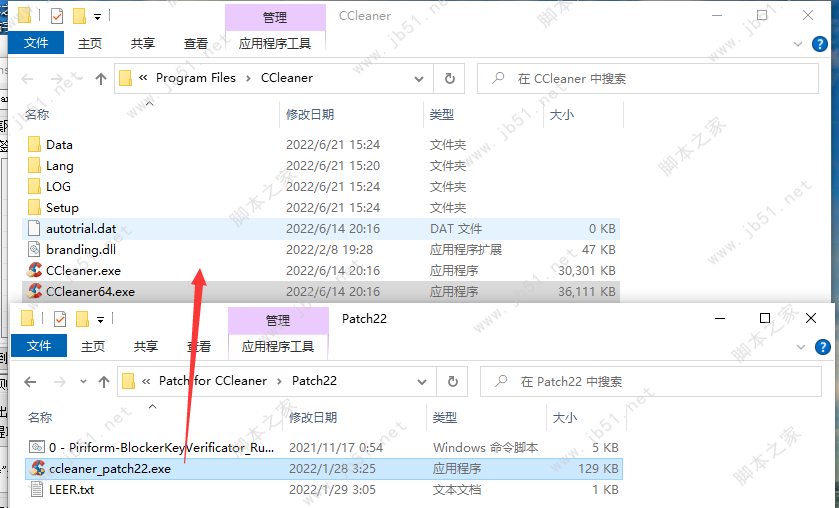Expand address history dropdown in CCleaner window

pos(419,79)
